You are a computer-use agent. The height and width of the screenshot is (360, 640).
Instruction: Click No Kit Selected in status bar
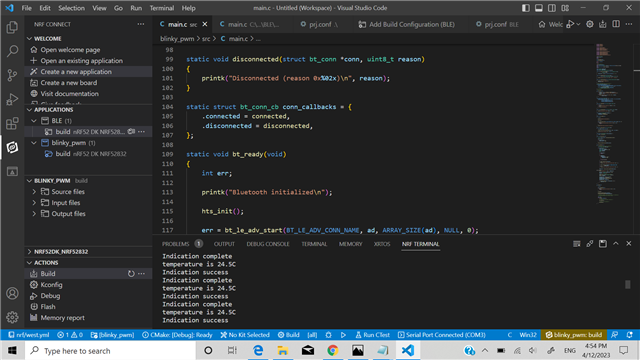pyautogui.click(x=245, y=335)
